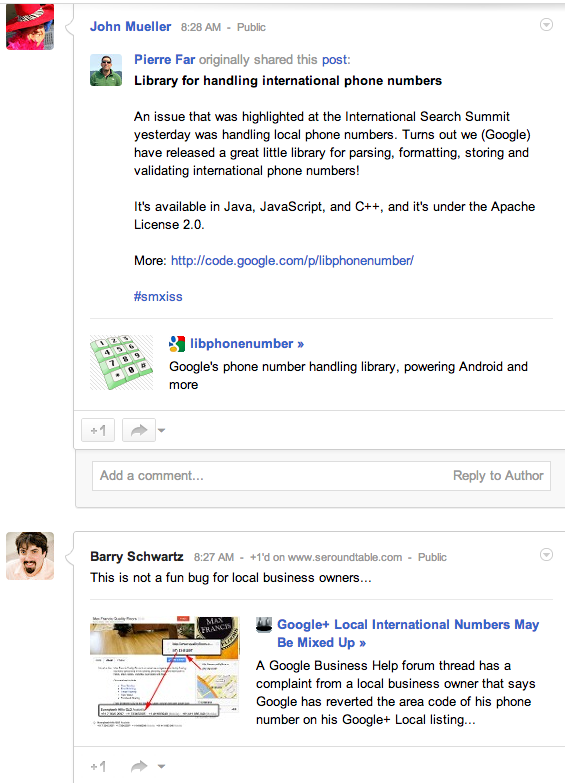Open Pierre Far's profile photo
565x783 pixels.
[x=106, y=70]
